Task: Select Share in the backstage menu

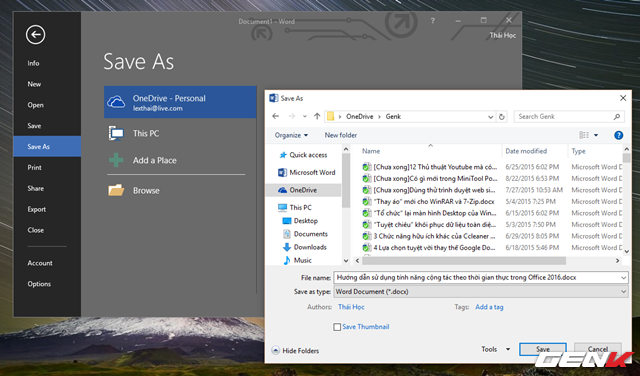Action: pos(36,188)
